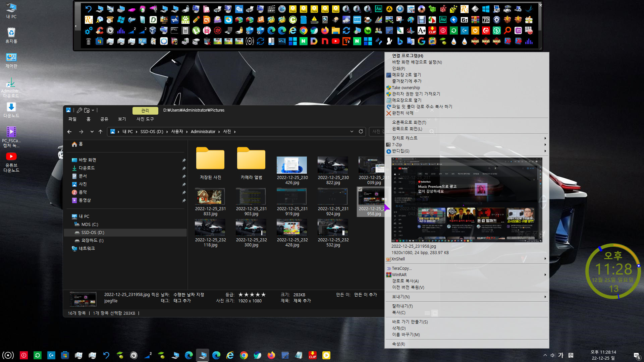This screenshot has width=644, height=362.
Task: Click the orange magnifier icon in dock
Action: click(x=507, y=31)
